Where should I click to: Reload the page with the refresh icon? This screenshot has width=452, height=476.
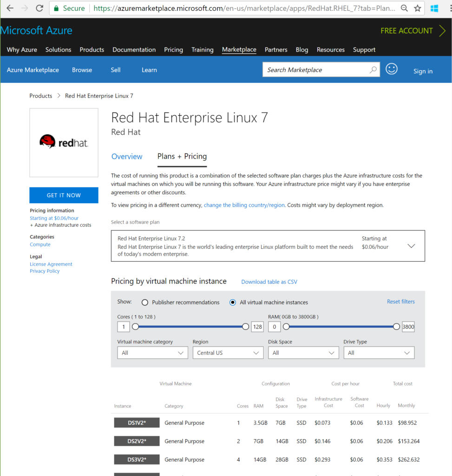coord(39,8)
